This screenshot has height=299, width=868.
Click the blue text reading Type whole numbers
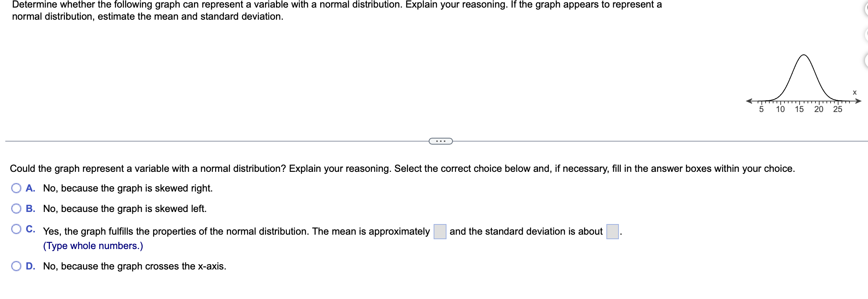pos(93,246)
